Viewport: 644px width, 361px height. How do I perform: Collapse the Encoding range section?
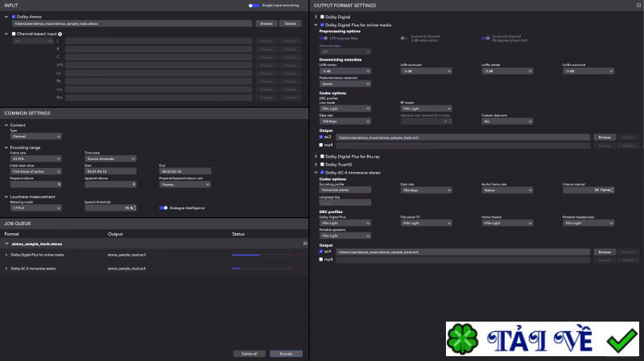point(6,147)
